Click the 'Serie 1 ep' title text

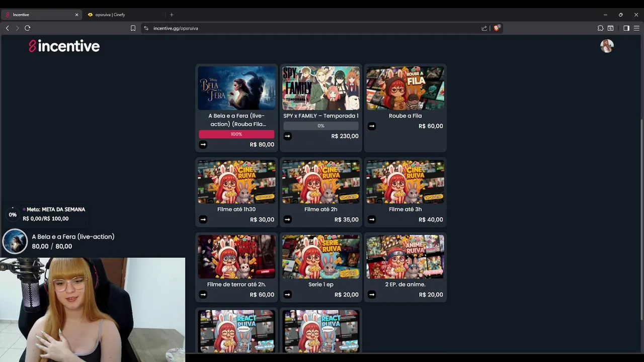tap(321, 285)
